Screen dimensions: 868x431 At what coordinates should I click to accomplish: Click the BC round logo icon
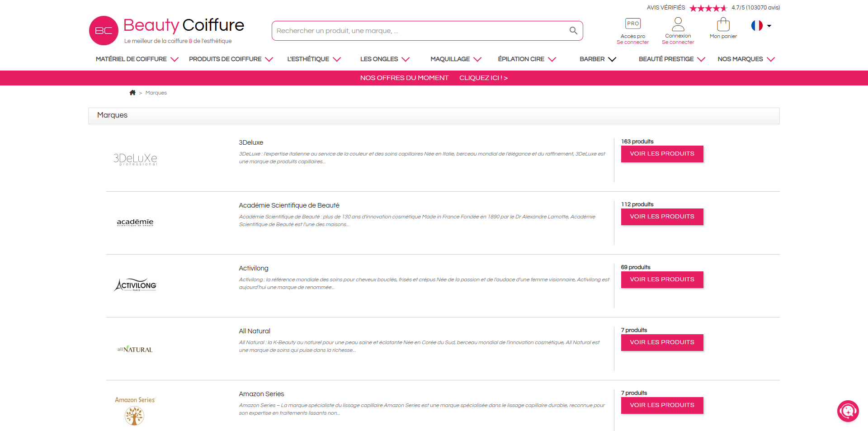pyautogui.click(x=104, y=31)
